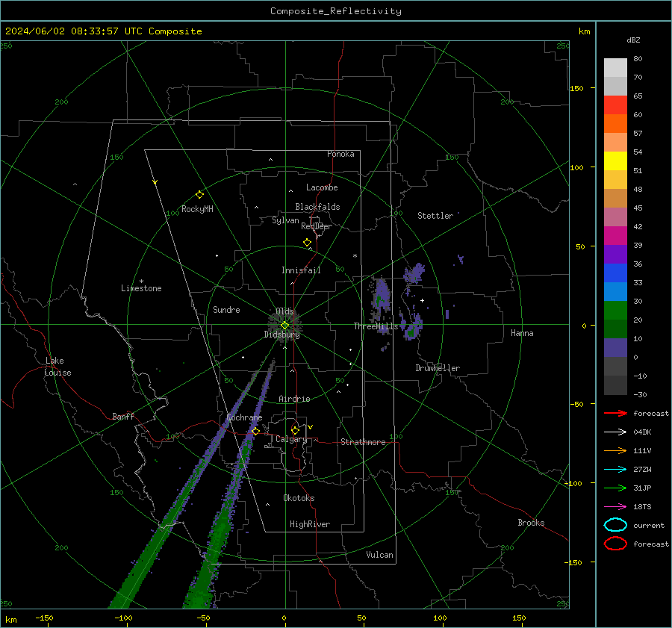
Task: Click the Drumheller town label
Action: point(438,368)
